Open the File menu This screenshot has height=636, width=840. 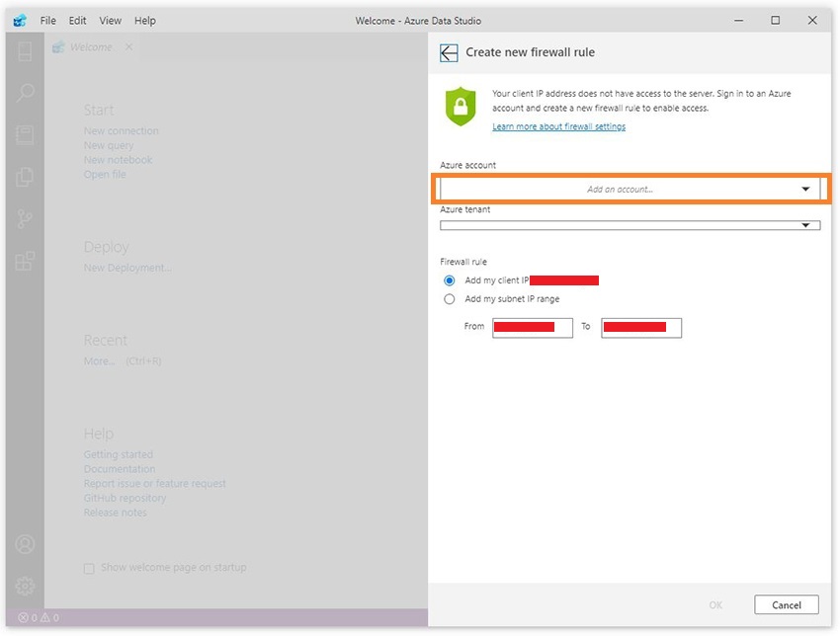pyautogui.click(x=47, y=20)
